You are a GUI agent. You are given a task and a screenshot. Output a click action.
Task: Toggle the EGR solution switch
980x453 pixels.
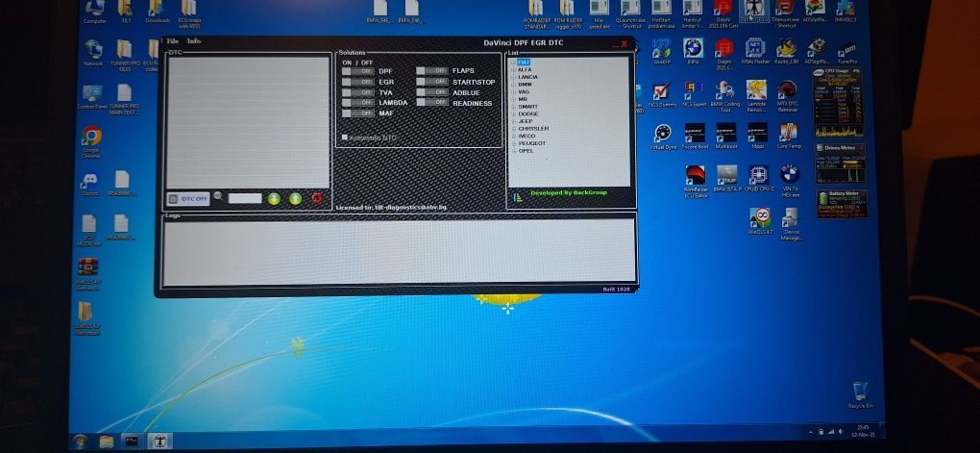point(358,82)
